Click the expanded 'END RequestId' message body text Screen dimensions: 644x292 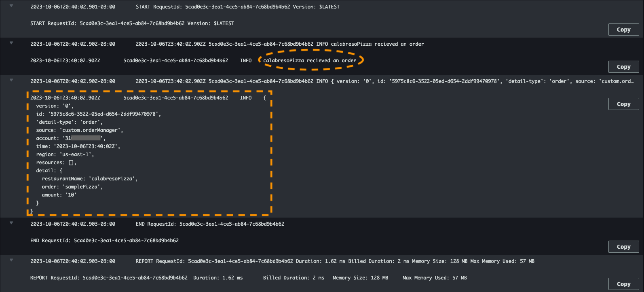click(x=104, y=241)
